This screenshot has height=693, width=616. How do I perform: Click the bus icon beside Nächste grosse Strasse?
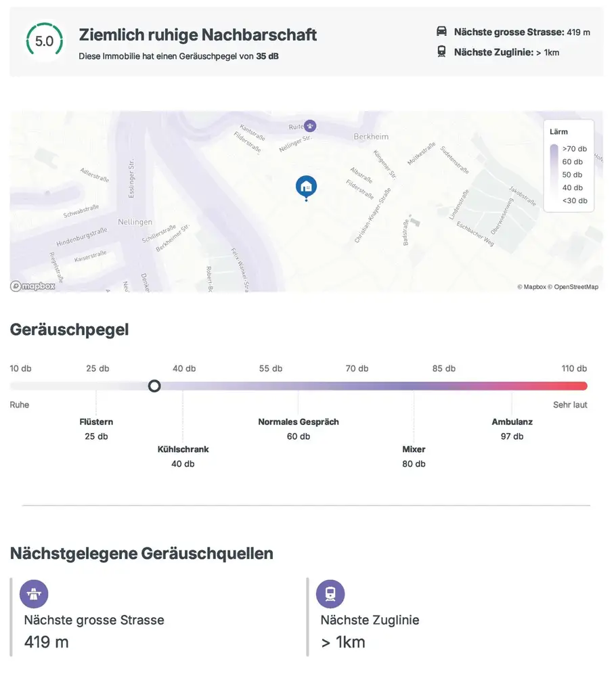[x=441, y=31]
